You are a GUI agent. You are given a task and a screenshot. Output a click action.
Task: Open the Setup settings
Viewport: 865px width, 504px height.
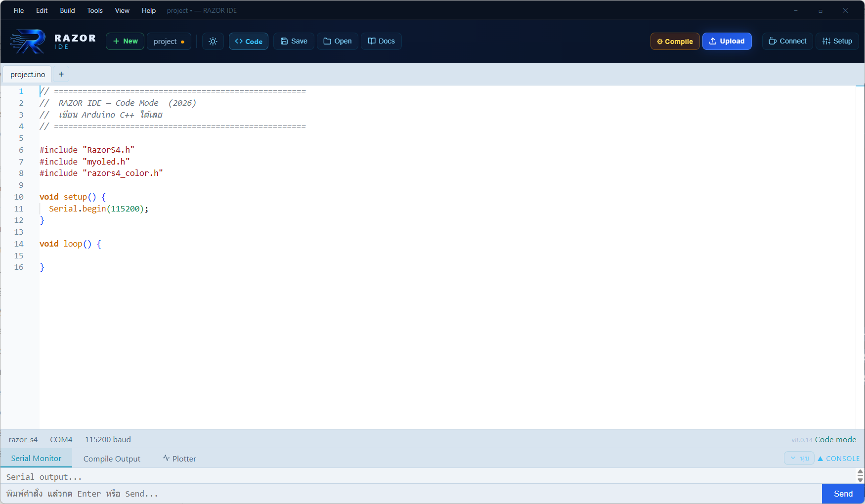pyautogui.click(x=837, y=42)
